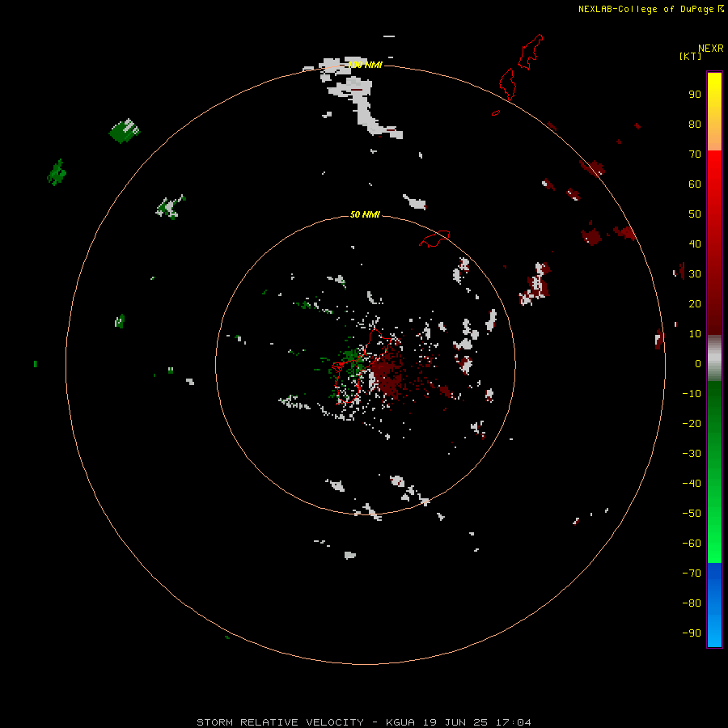The image size is (728, 728).
Task: Click the [KT] units label above color scale
Action: [x=691, y=56]
